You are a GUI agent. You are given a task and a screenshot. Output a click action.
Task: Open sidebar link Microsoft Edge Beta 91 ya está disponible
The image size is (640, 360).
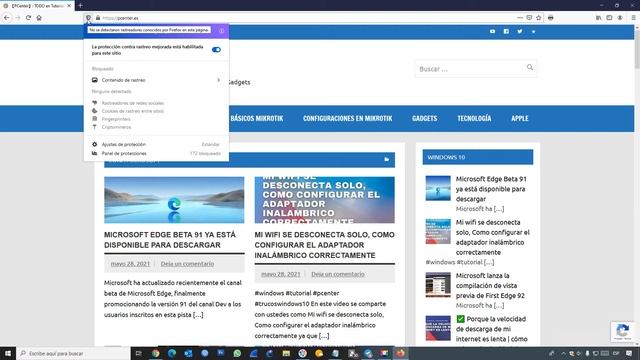coord(491,189)
